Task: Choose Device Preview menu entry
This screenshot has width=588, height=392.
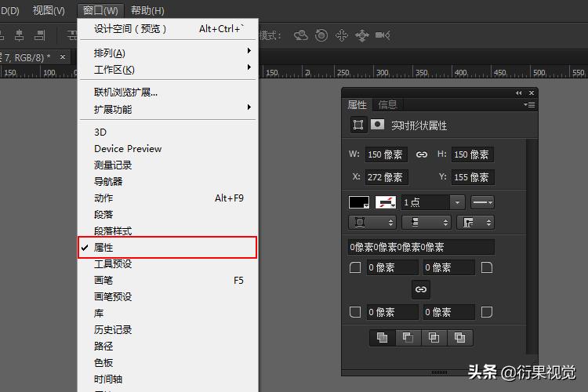Action: click(x=168, y=148)
